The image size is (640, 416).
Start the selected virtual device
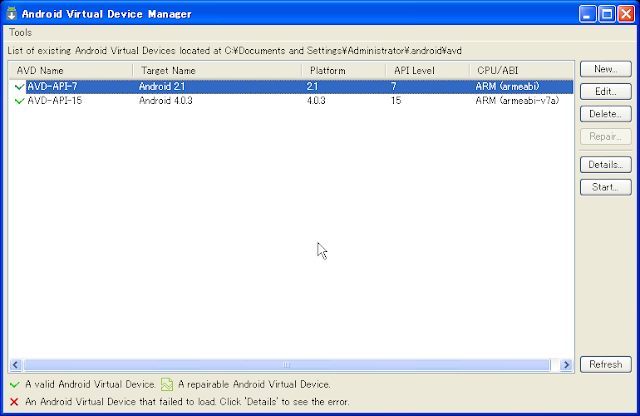click(x=606, y=187)
